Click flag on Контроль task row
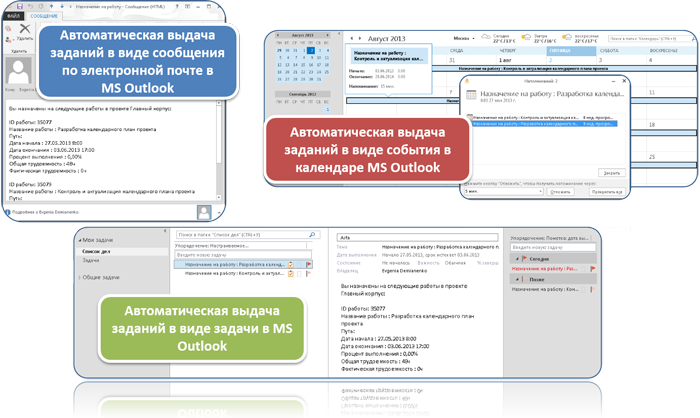This screenshot has height=418, width=700. click(x=308, y=273)
